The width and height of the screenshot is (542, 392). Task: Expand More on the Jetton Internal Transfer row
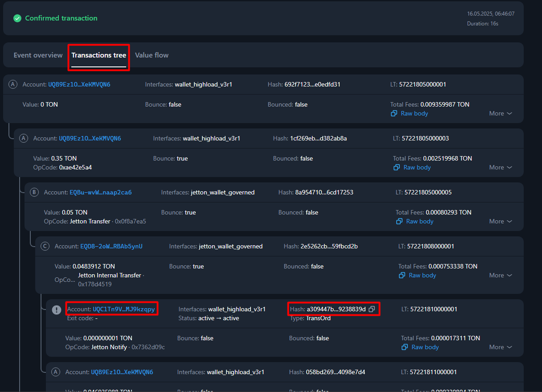500,275
